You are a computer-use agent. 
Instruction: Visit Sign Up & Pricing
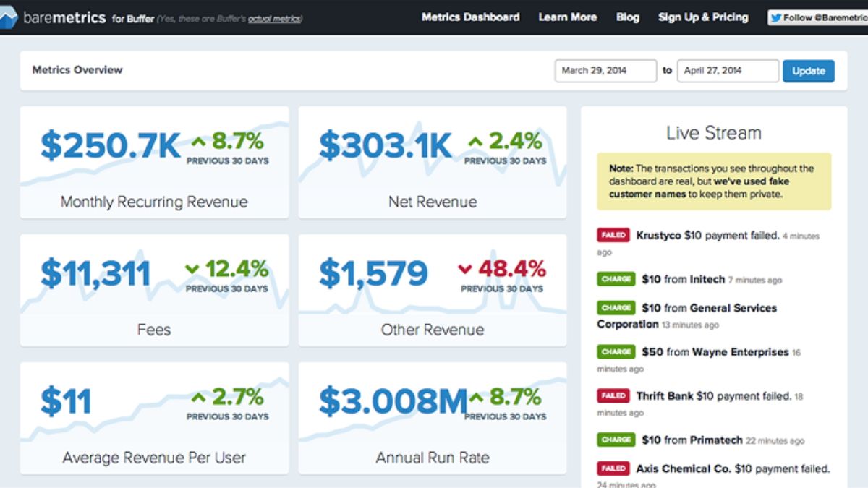click(703, 17)
